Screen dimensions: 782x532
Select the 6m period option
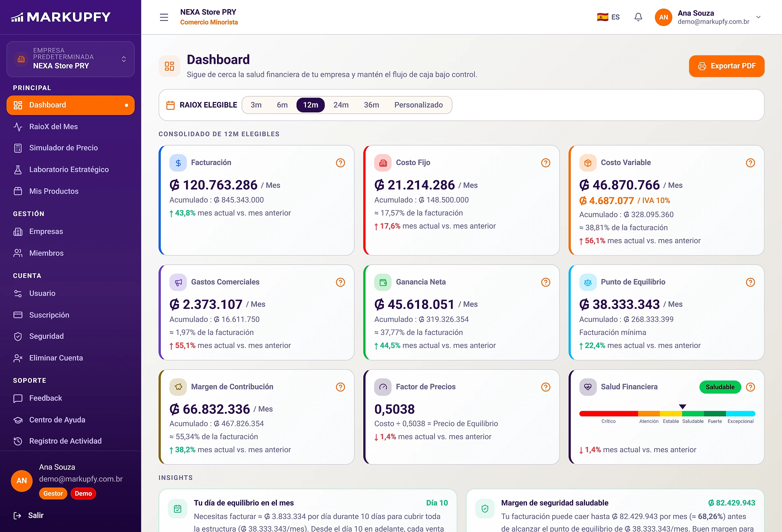point(282,105)
